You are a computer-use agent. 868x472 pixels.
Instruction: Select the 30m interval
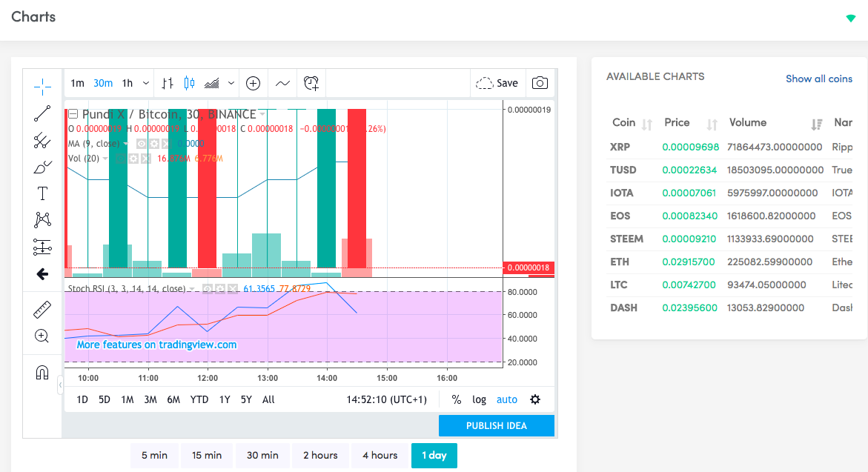(x=103, y=83)
